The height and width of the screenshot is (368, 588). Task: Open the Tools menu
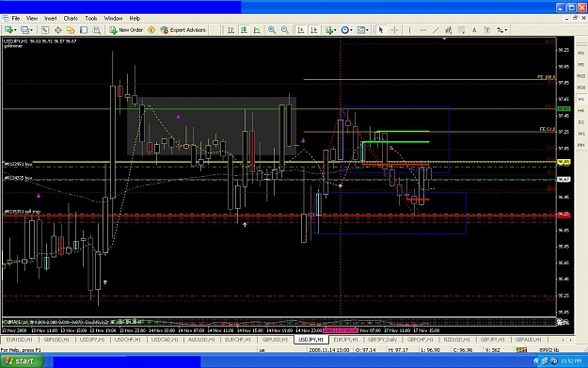[x=90, y=19]
